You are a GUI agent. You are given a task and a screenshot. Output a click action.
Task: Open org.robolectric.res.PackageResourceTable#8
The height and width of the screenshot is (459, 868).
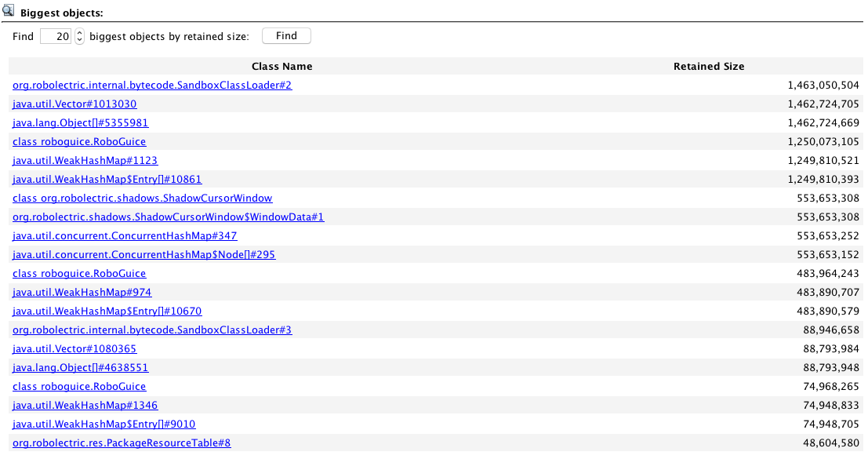pos(120,443)
